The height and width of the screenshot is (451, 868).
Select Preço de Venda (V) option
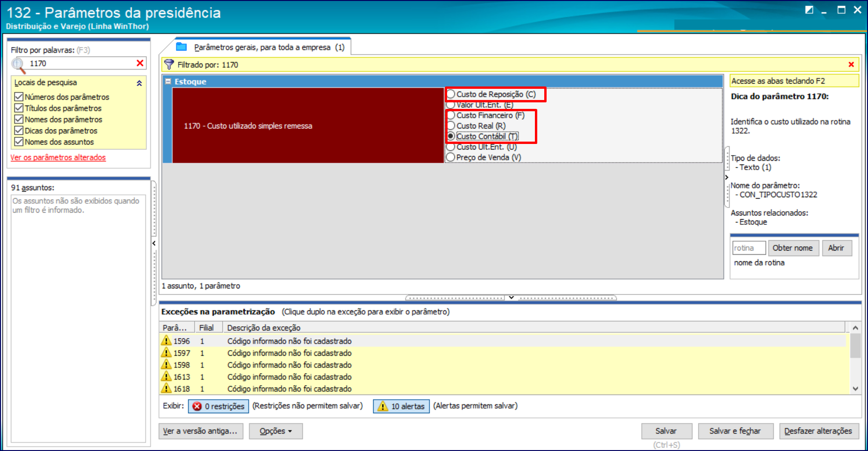click(451, 157)
